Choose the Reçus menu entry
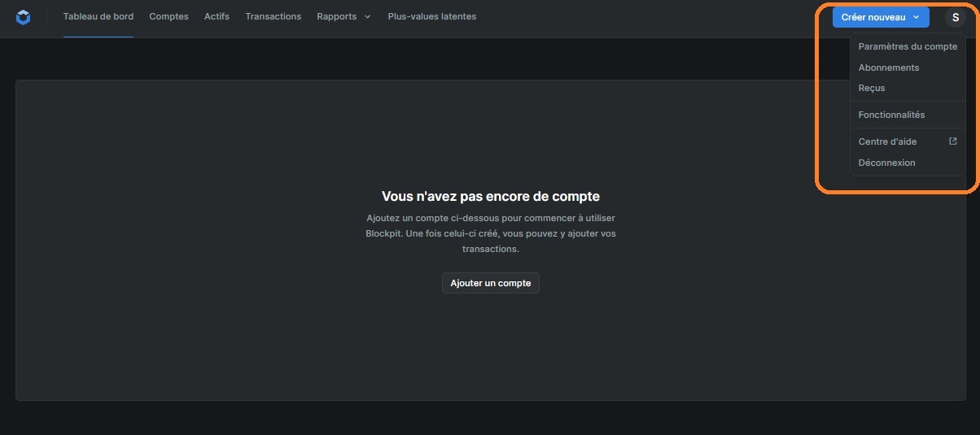The width and height of the screenshot is (980, 435). tap(872, 88)
